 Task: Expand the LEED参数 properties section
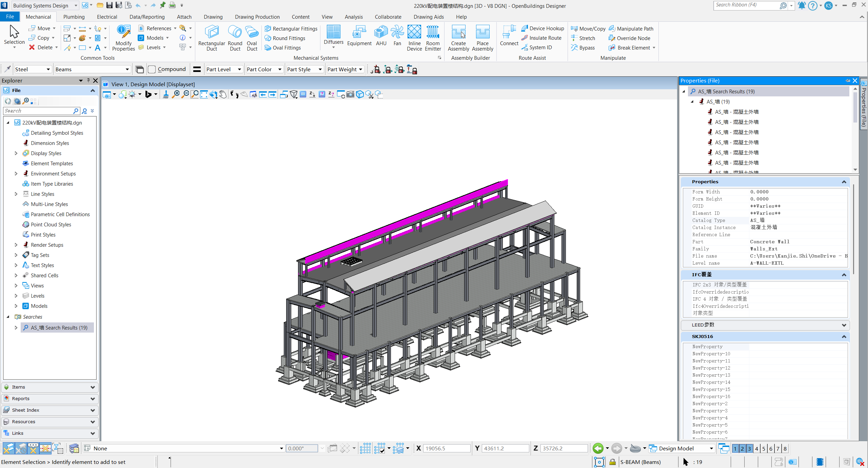(x=844, y=325)
